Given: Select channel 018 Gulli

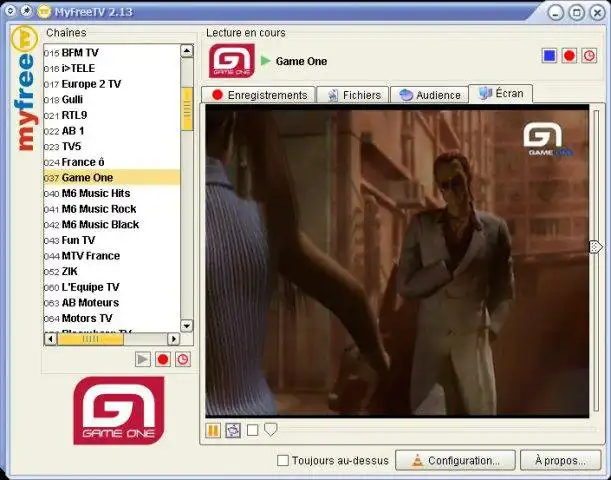Looking at the screenshot, I should [x=111, y=99].
